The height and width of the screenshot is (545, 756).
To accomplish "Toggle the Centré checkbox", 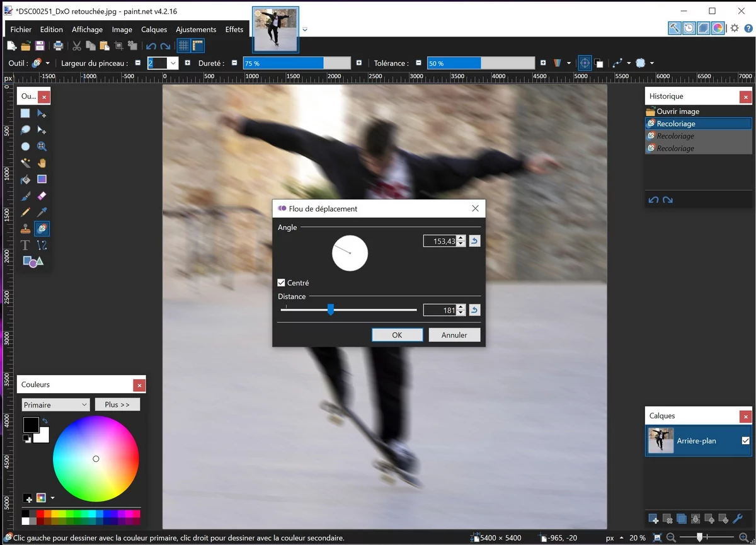I will tap(282, 283).
